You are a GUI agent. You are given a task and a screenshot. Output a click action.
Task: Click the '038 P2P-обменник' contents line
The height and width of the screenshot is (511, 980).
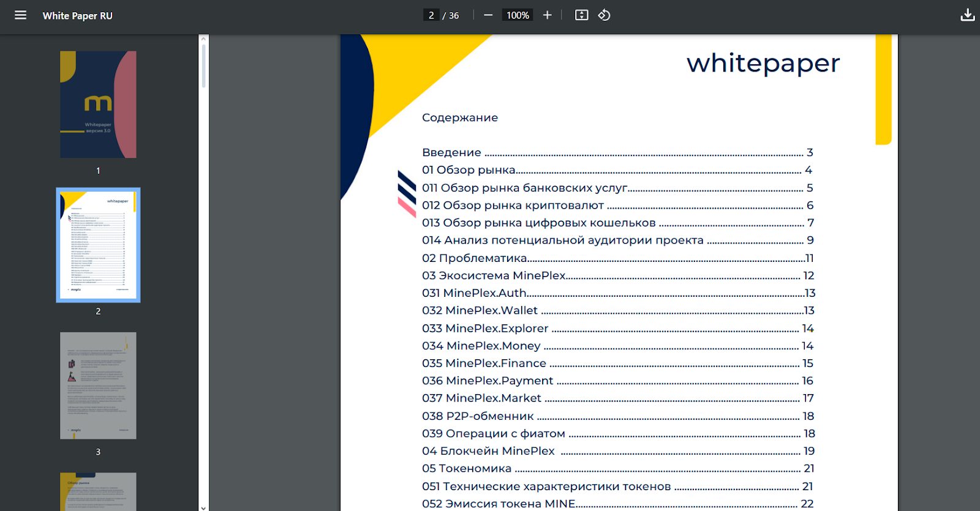coord(617,416)
